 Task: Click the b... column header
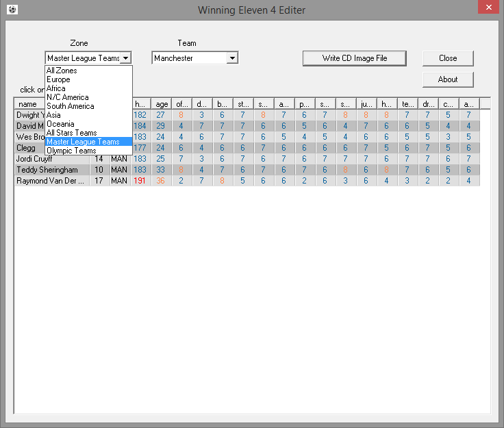click(223, 104)
